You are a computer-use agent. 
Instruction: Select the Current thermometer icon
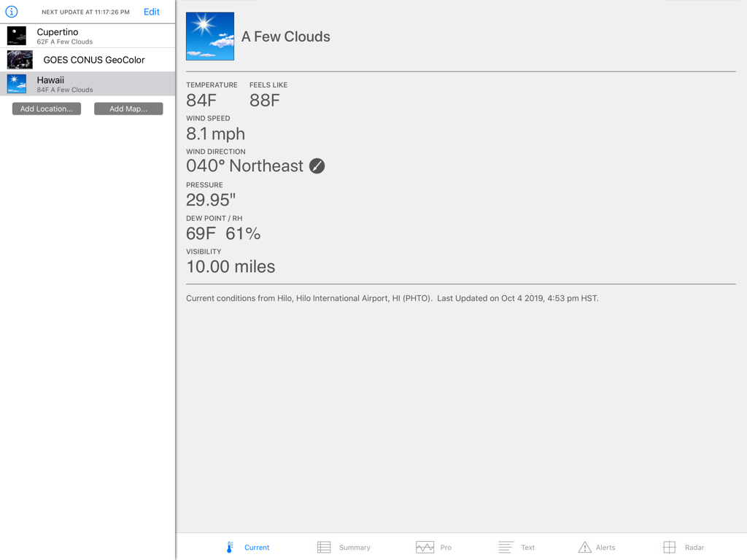231,547
